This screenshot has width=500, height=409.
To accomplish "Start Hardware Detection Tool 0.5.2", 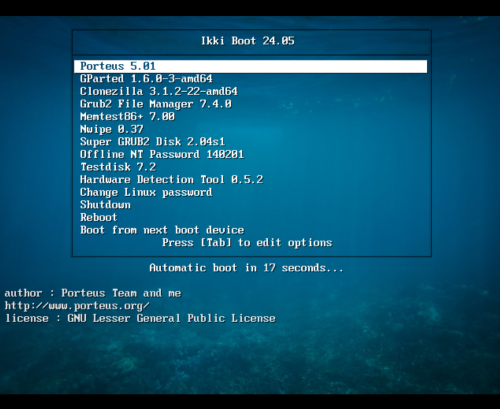I will [x=171, y=180].
